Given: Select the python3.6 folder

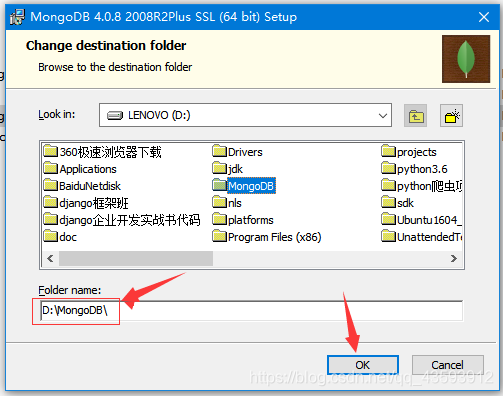Looking at the screenshot, I should click(x=414, y=169).
